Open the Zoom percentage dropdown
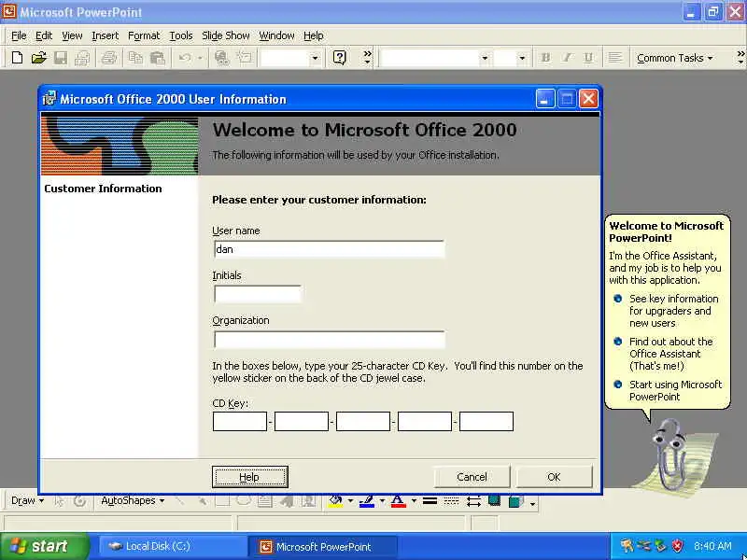 [315, 58]
